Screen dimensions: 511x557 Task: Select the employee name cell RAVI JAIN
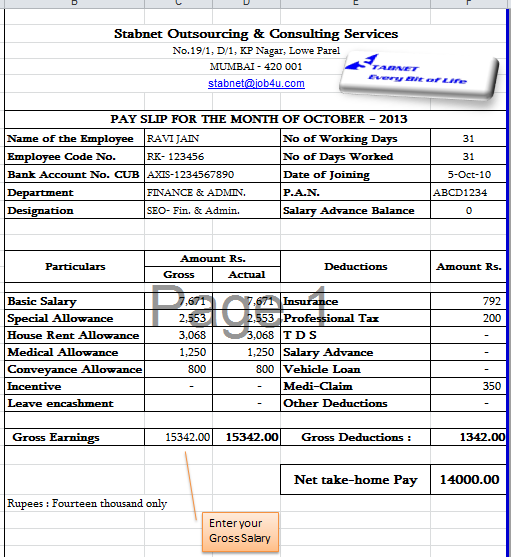coord(212,138)
